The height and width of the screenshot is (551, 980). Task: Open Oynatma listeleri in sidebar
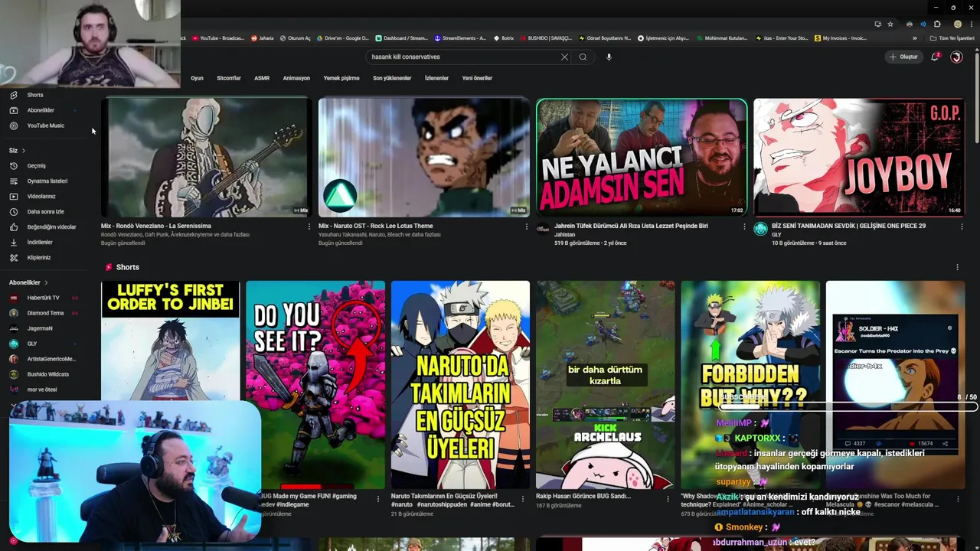pyautogui.click(x=47, y=181)
